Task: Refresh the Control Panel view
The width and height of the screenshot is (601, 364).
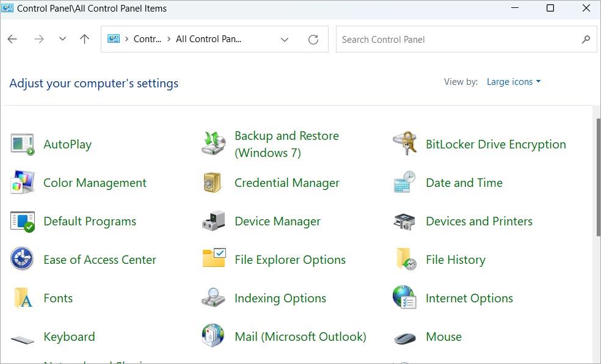Action: coord(313,40)
